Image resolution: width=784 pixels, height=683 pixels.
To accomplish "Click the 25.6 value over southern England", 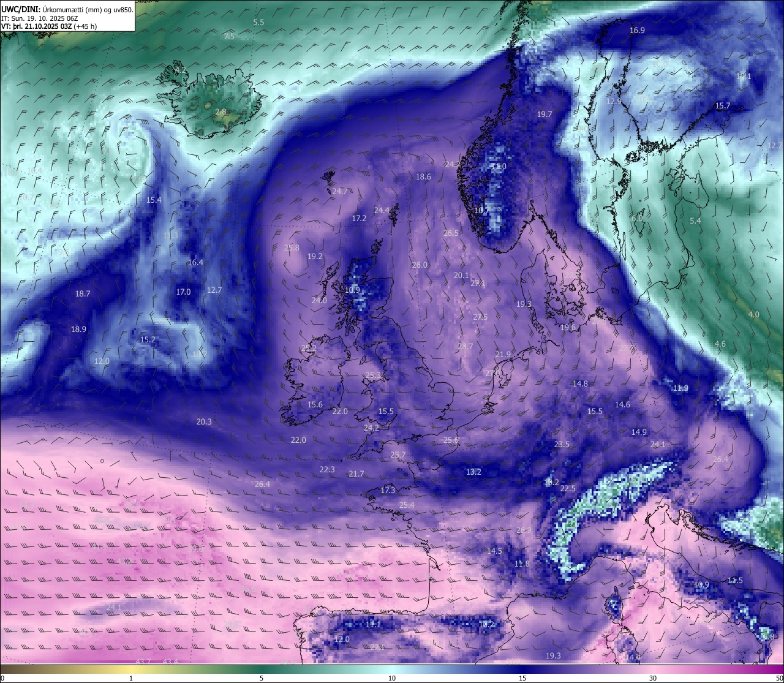I will [451, 440].
